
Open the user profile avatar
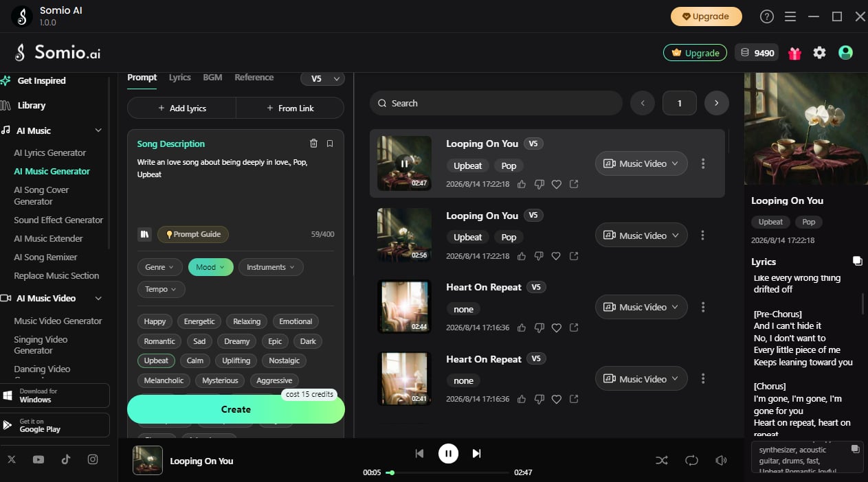tap(845, 53)
